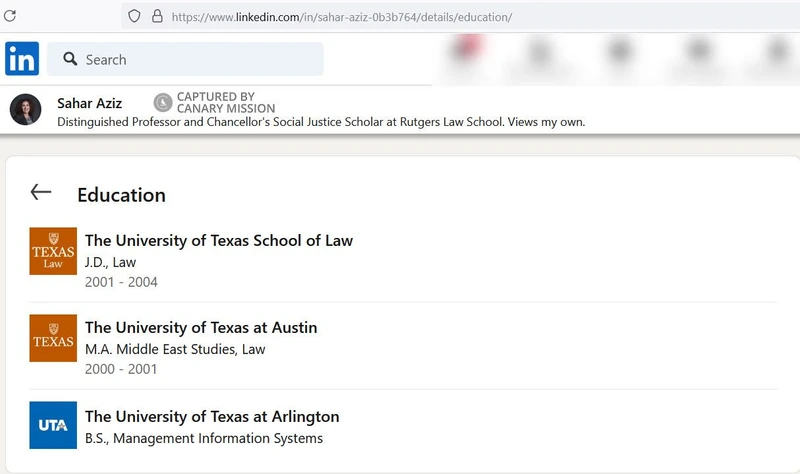Open the Sahar Aziz name link

click(x=89, y=103)
